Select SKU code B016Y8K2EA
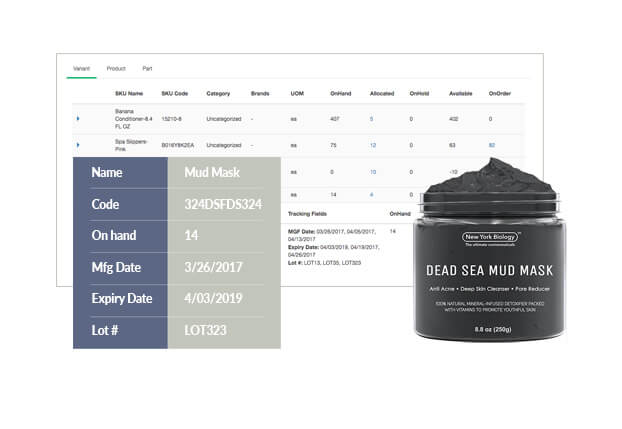The image size is (622, 429). 178,145
